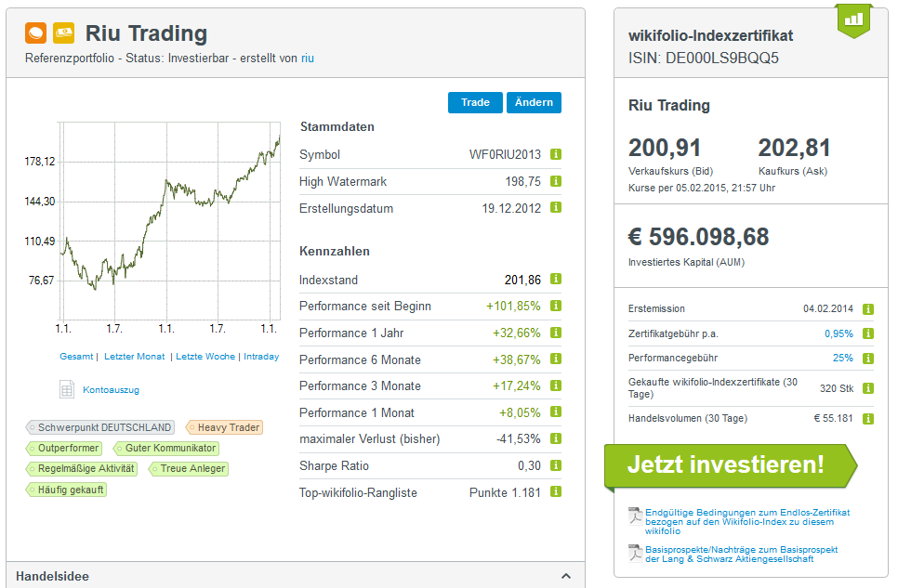Click the Trade button
This screenshot has height=588, width=898.
475,102
